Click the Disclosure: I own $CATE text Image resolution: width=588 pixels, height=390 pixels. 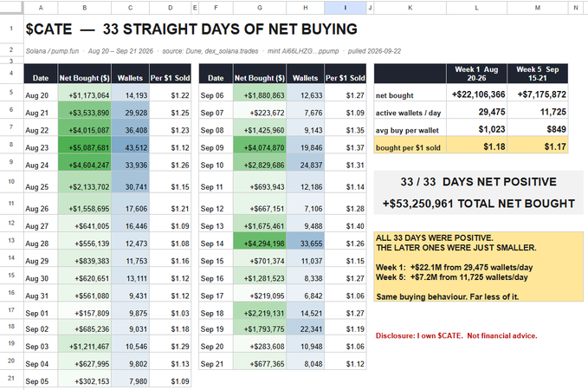click(456, 335)
